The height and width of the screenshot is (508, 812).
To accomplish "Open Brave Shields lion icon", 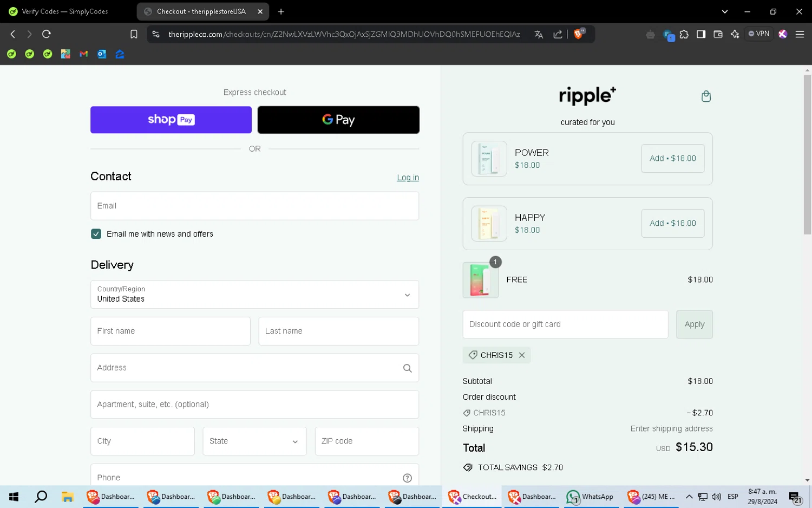I will pos(579,34).
